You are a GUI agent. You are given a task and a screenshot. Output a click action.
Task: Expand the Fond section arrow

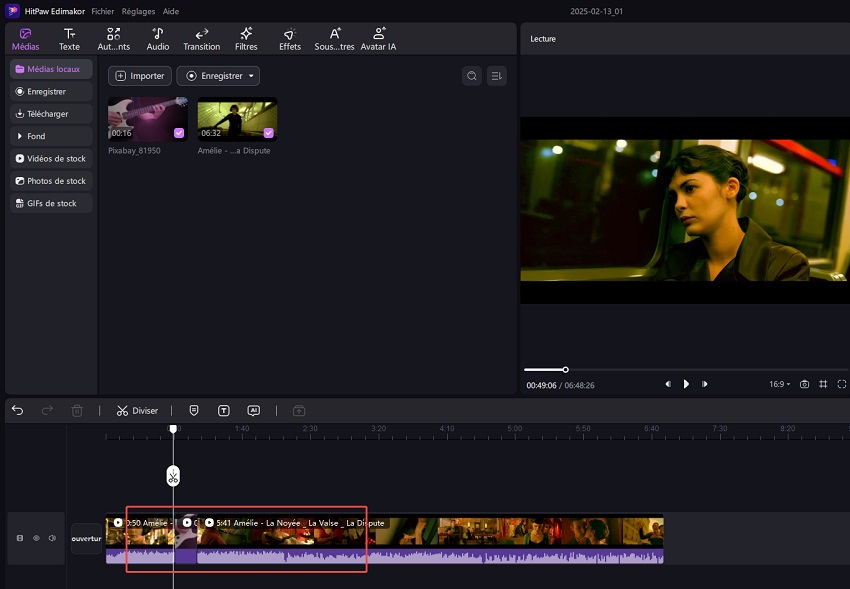20,136
